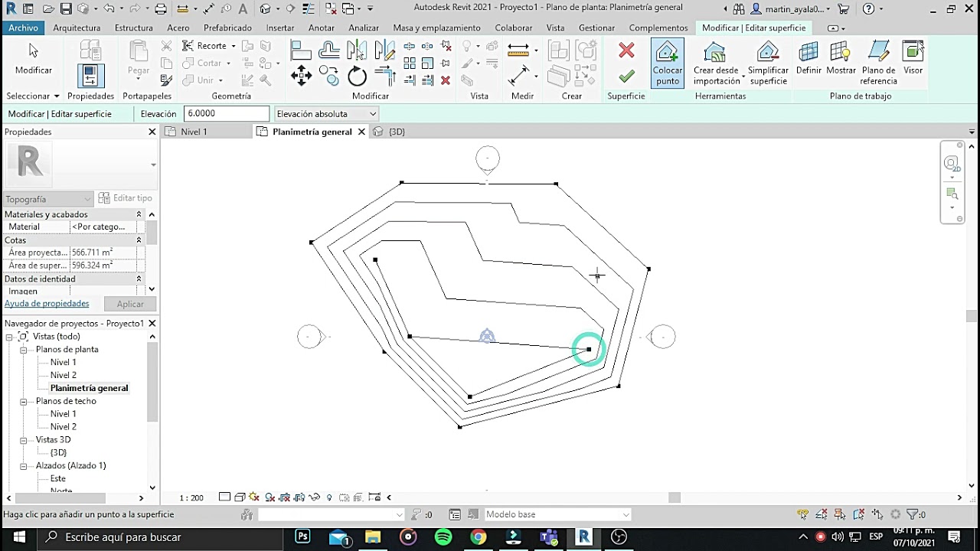The height and width of the screenshot is (551, 980).
Task: Click the Windows Start button
Action: [x=19, y=537]
